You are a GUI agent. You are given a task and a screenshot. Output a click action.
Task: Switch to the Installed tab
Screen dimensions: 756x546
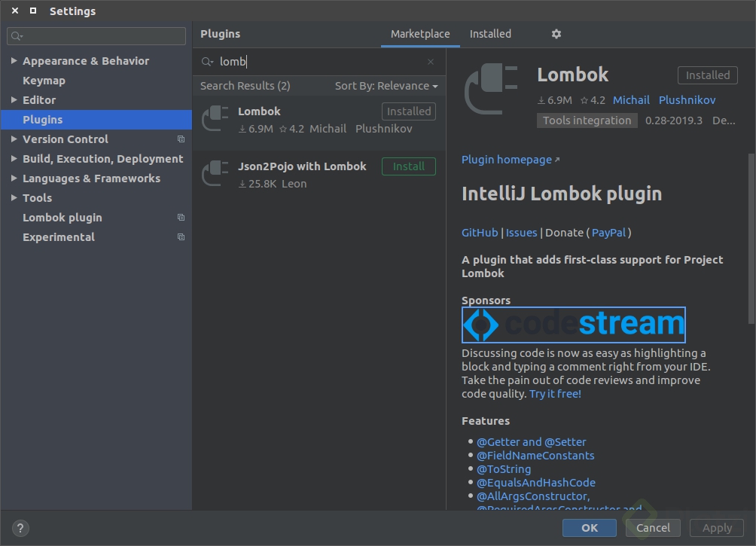pyautogui.click(x=490, y=34)
